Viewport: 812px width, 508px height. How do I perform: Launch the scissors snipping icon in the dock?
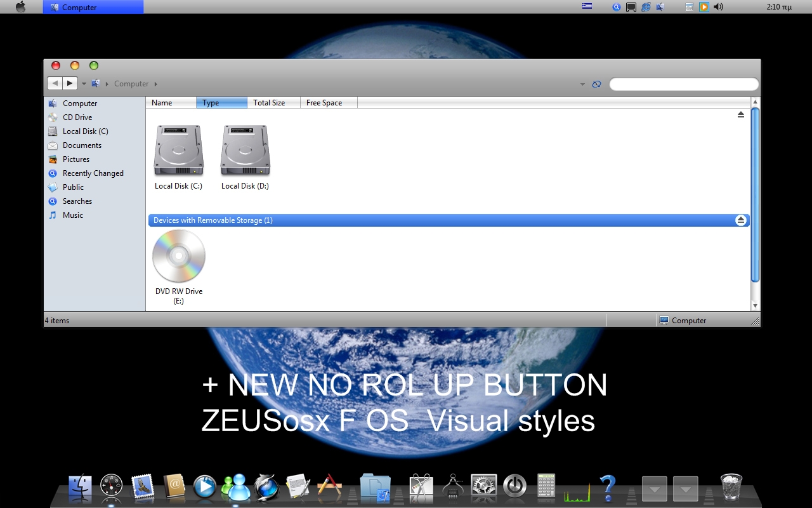(x=421, y=487)
